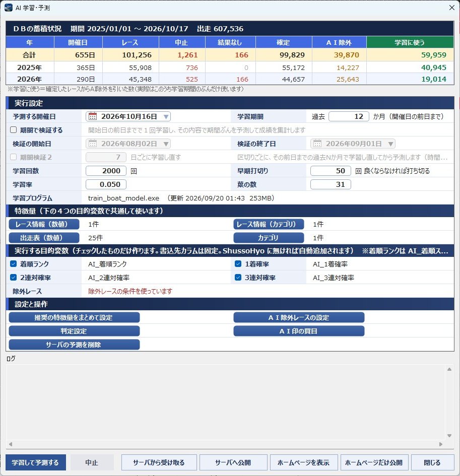Image resolution: width=460 pixels, height=476 pixels.
Task: Uncheck the 3連対確率 checkbox
Action: pyautogui.click(x=238, y=277)
